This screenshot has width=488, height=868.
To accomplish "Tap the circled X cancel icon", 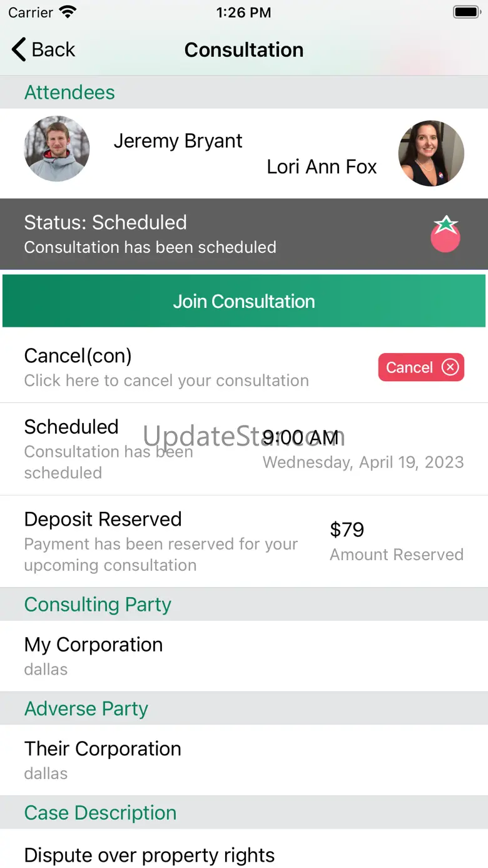I will (450, 367).
